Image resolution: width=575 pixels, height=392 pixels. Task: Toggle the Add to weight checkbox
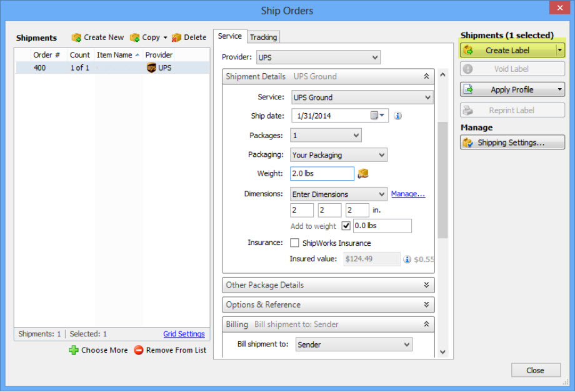pyautogui.click(x=346, y=226)
